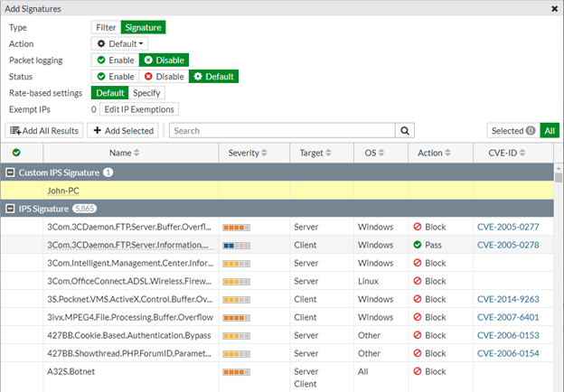The height and width of the screenshot is (392, 564).
Task: Click the search magnifier icon
Action: [405, 131]
